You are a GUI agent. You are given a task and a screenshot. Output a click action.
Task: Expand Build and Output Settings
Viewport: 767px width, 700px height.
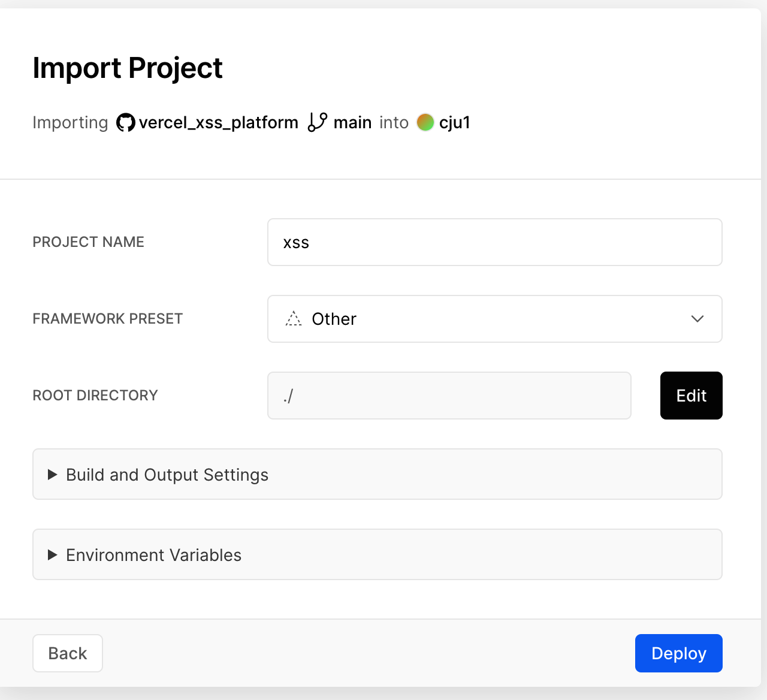click(x=378, y=474)
